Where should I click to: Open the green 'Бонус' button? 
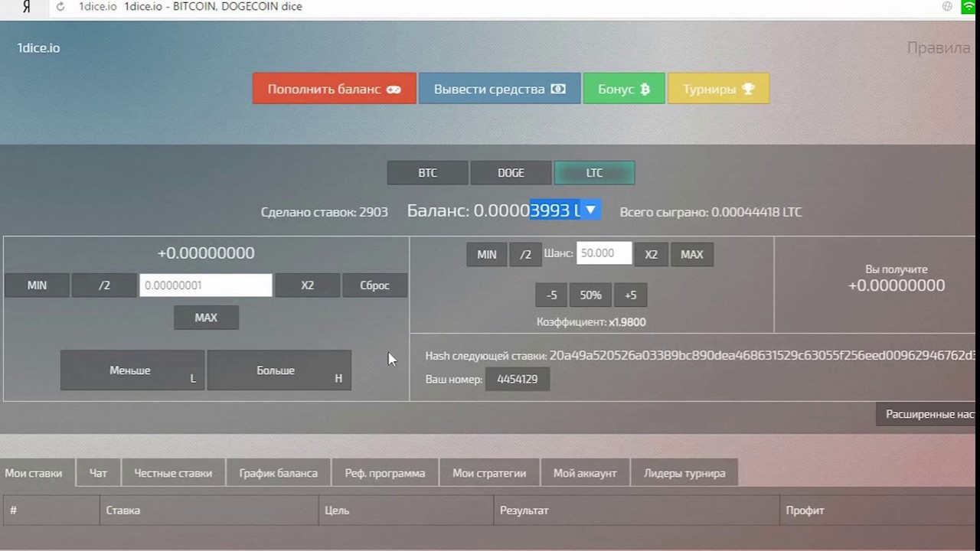[623, 89]
